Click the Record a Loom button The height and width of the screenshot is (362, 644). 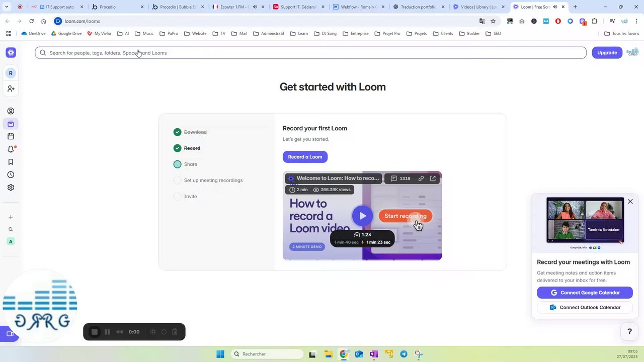click(x=305, y=157)
